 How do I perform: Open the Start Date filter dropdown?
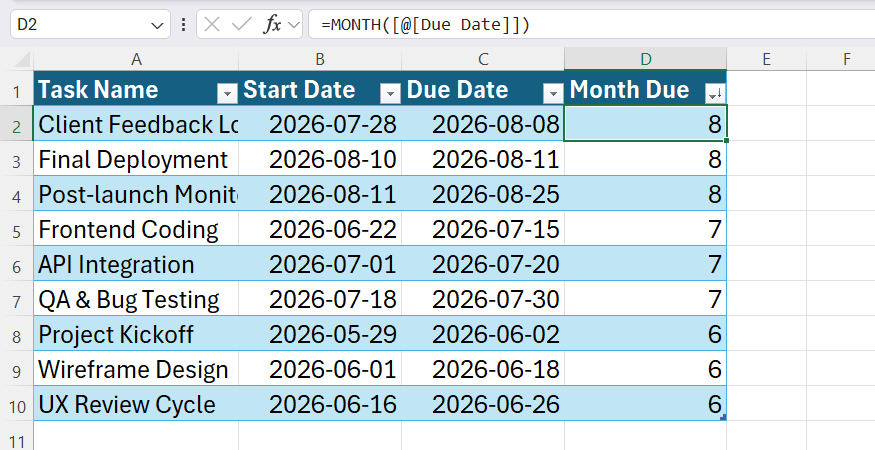coord(390,94)
